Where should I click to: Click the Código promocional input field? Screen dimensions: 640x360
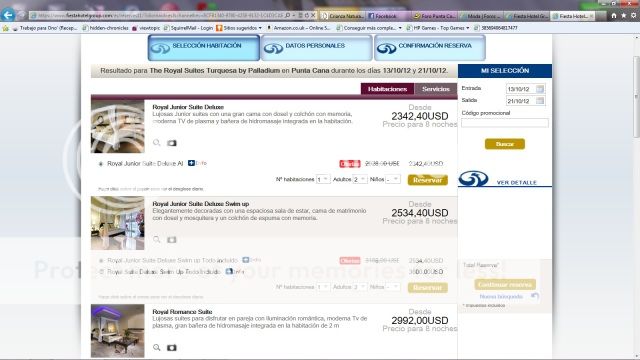(x=504, y=123)
